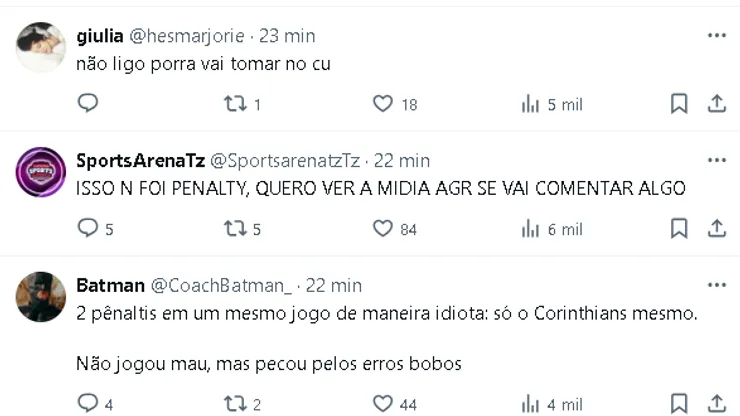This screenshot has width=740, height=416.
Task: Open more options on Batman's tweet
Action: pos(716,286)
